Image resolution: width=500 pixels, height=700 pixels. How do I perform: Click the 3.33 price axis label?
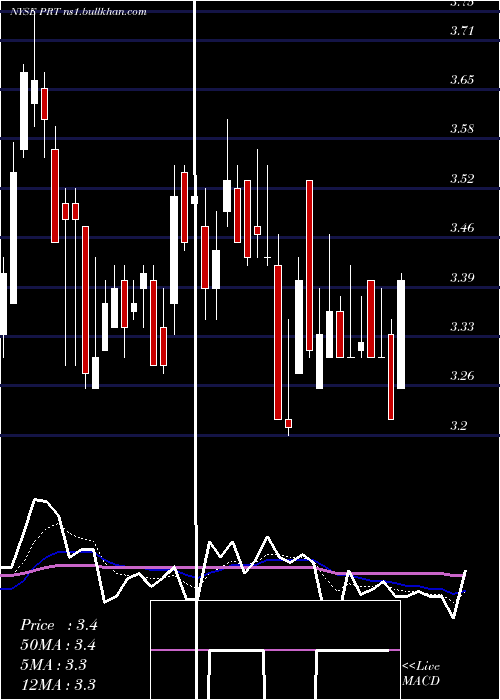click(461, 326)
